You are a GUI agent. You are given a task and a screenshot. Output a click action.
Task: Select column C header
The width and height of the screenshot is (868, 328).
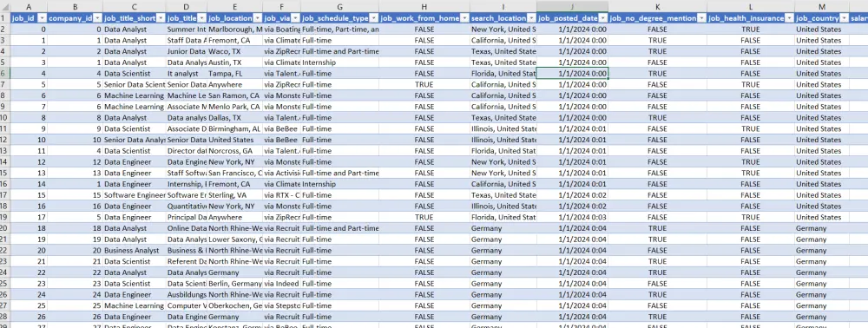(134, 6)
